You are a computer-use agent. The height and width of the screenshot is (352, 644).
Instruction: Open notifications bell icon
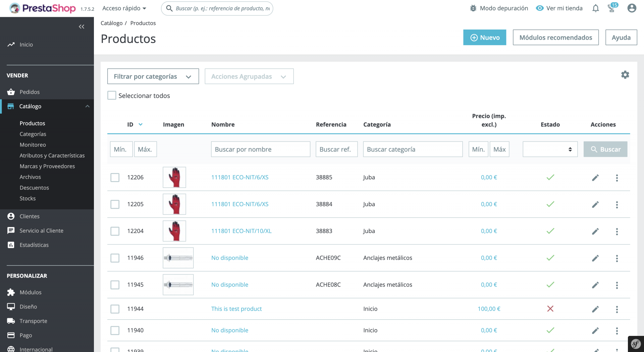(595, 8)
